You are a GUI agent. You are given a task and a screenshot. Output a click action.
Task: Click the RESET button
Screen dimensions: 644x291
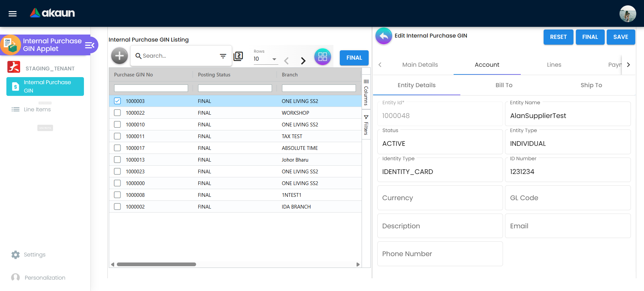pos(558,37)
